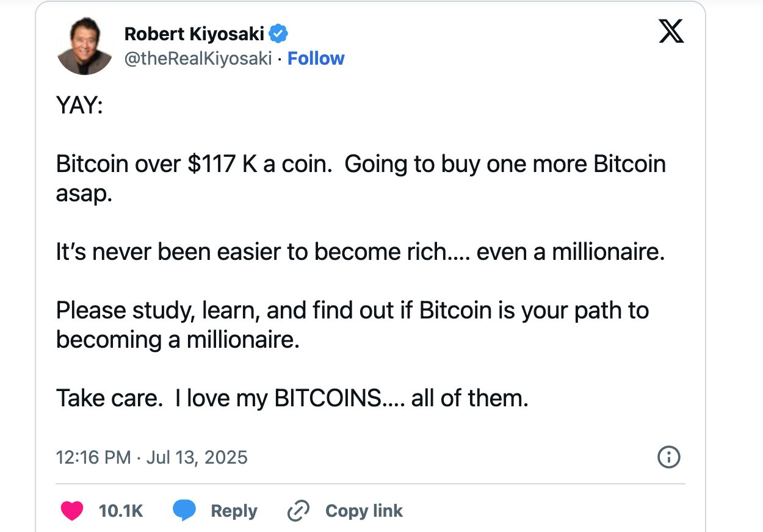Click the blue reply speech bubble icon
This screenshot has width=763, height=532.
[184, 511]
